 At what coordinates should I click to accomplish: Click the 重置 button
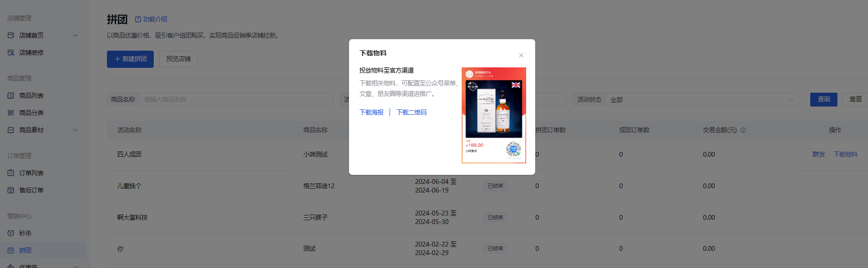[855, 99]
